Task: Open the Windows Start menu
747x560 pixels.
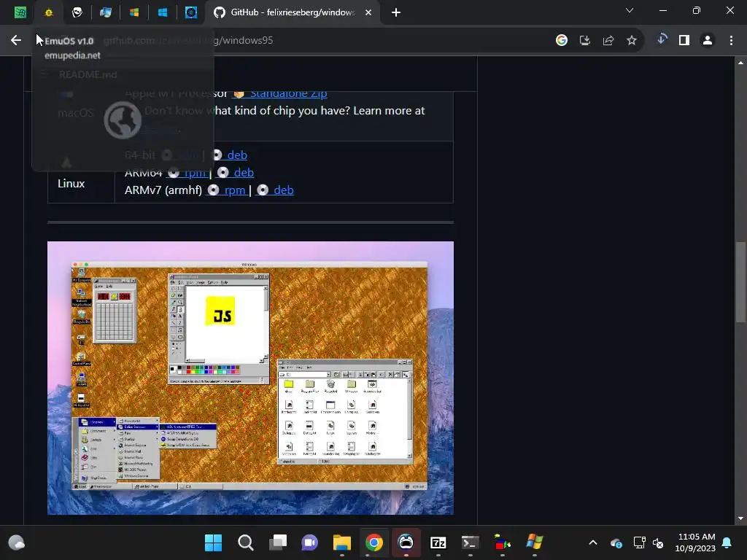Action: pos(214,542)
